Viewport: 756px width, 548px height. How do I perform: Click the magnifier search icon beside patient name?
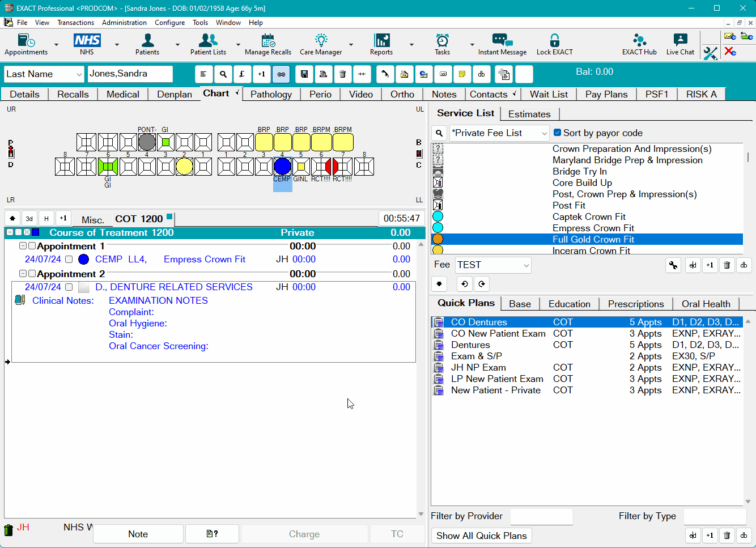coord(223,74)
